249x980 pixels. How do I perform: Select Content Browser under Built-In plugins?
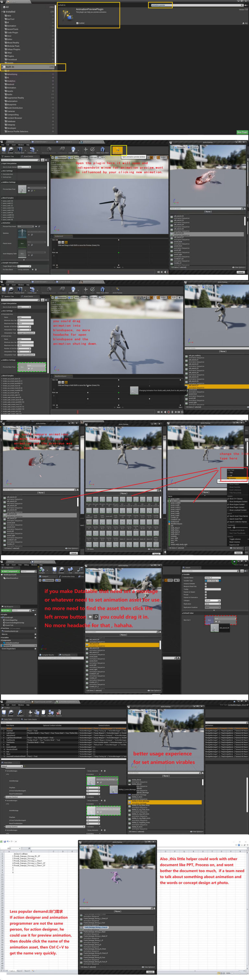(x=15, y=118)
